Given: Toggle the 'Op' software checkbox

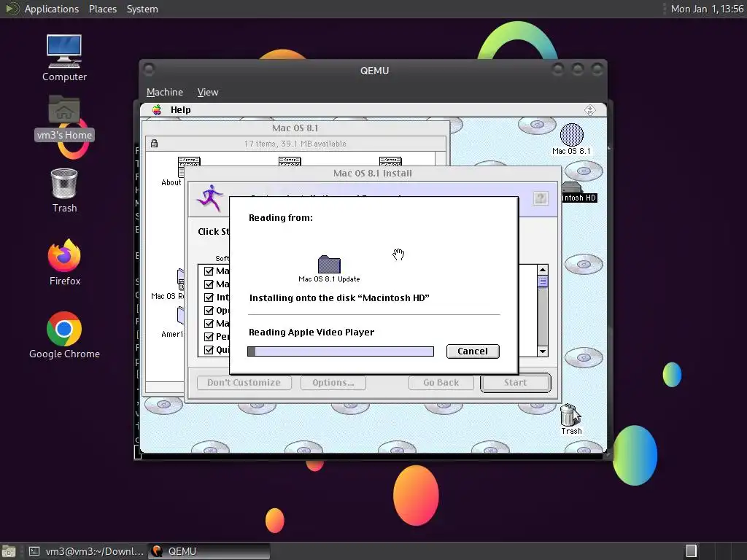Looking at the screenshot, I should [209, 311].
